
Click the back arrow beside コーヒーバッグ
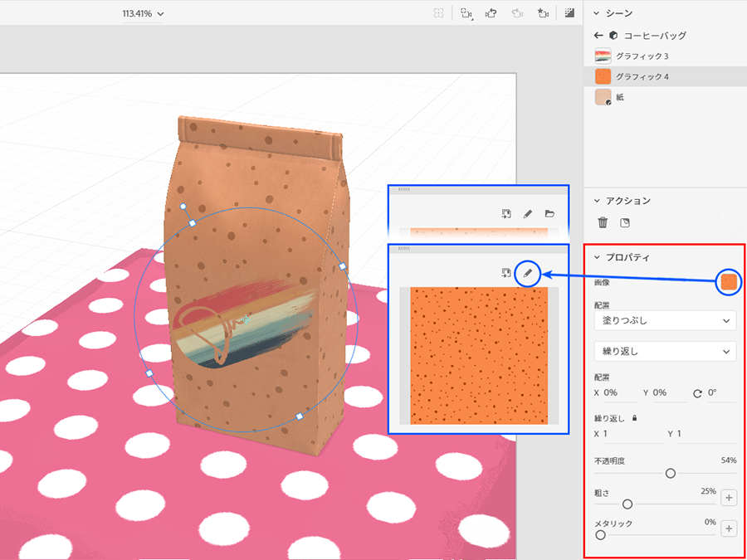598,36
